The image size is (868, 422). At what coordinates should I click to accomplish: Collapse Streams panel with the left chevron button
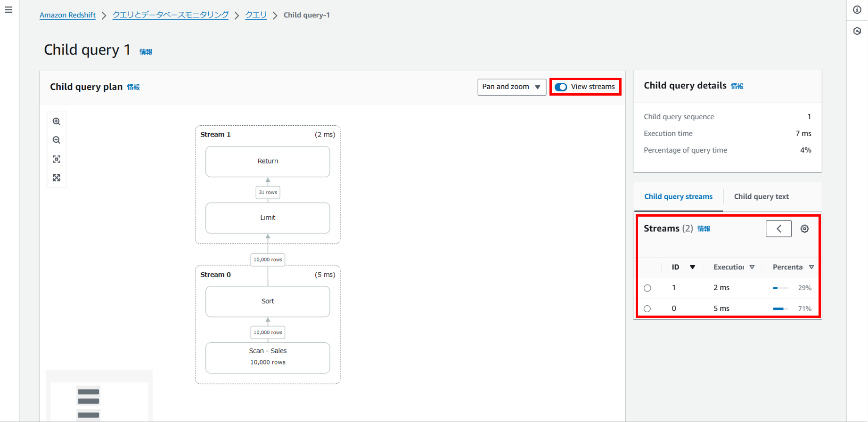778,229
